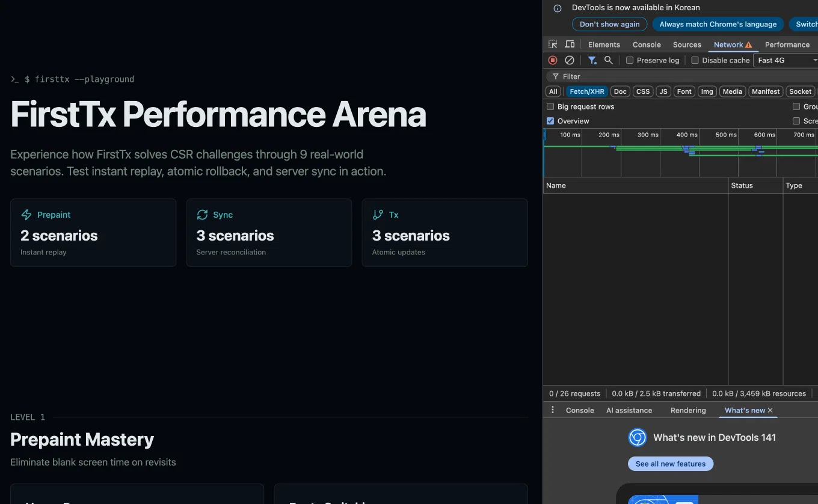This screenshot has width=818, height=504.
Task: Sort requests by the Name column header
Action: coord(635,185)
